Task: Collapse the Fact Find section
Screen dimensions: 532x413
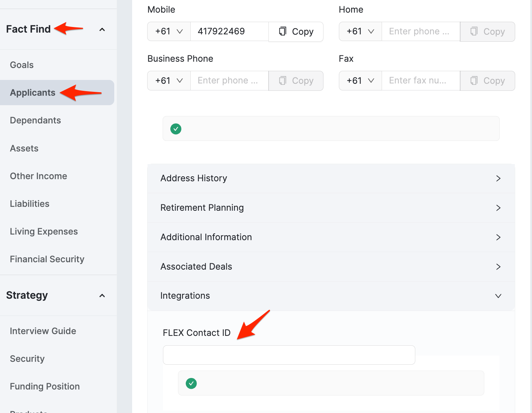Action: click(x=102, y=29)
